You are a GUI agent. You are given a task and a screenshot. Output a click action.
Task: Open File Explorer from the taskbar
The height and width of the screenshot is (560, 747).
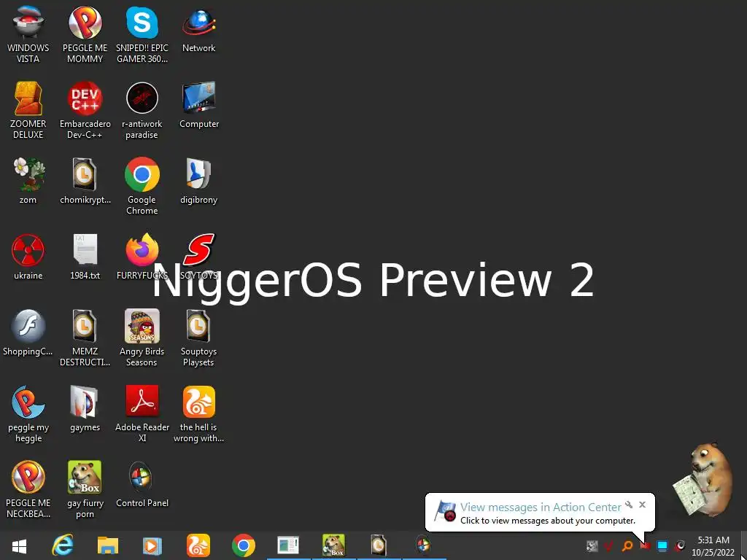click(108, 545)
